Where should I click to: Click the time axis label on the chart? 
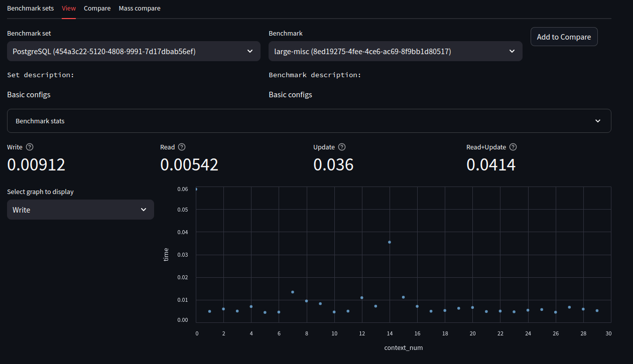click(166, 255)
